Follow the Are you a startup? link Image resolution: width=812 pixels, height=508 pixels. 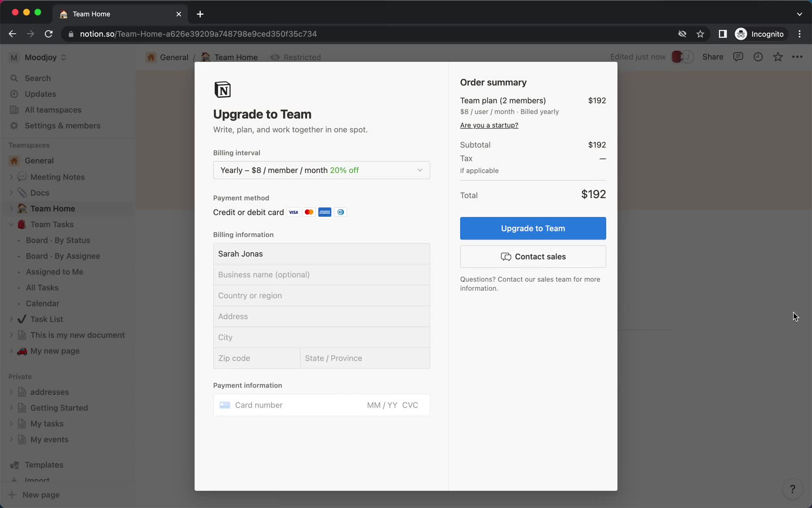tap(489, 125)
